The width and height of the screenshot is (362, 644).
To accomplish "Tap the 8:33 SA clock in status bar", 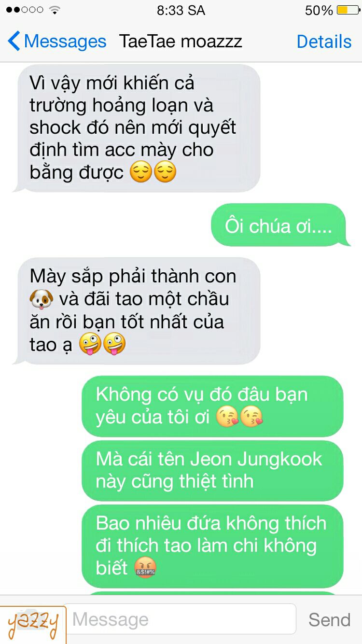I will click(x=181, y=10).
